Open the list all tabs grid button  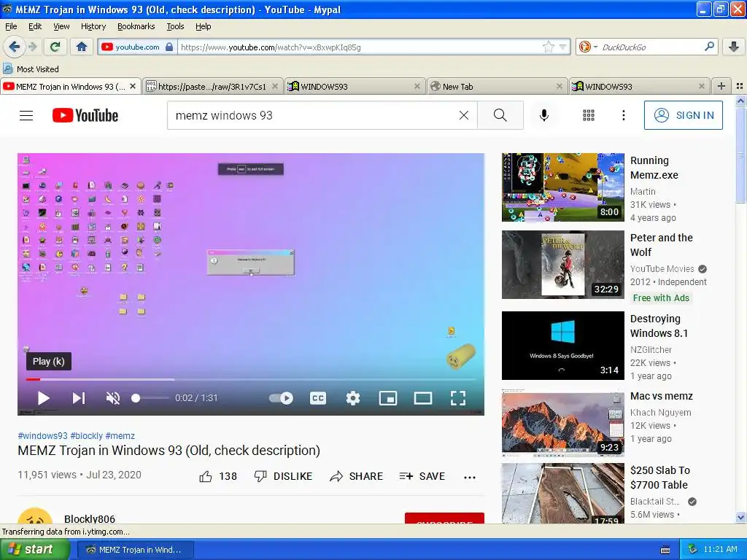coord(740,86)
